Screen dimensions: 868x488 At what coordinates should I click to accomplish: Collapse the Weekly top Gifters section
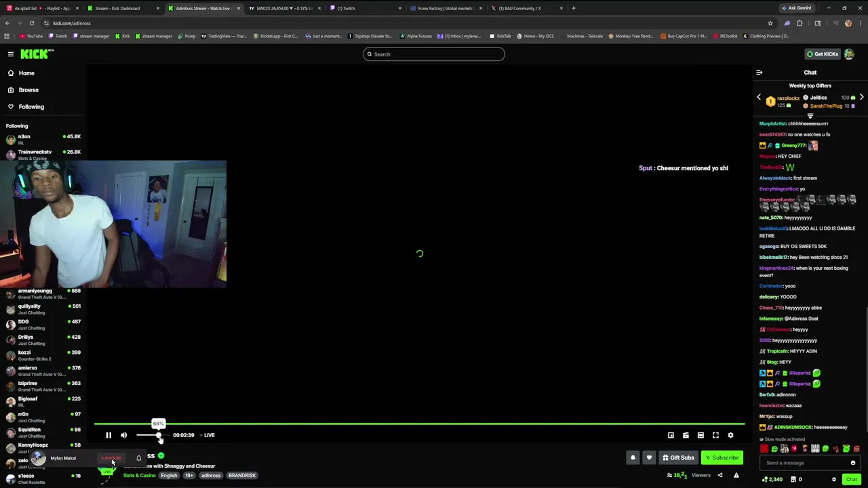point(810,116)
